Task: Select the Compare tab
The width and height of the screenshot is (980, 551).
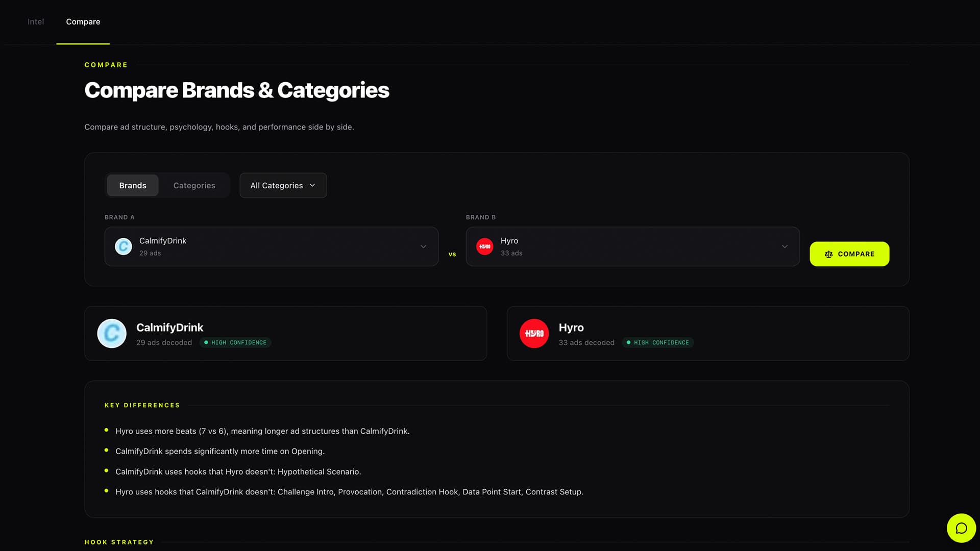Action: click(x=83, y=21)
